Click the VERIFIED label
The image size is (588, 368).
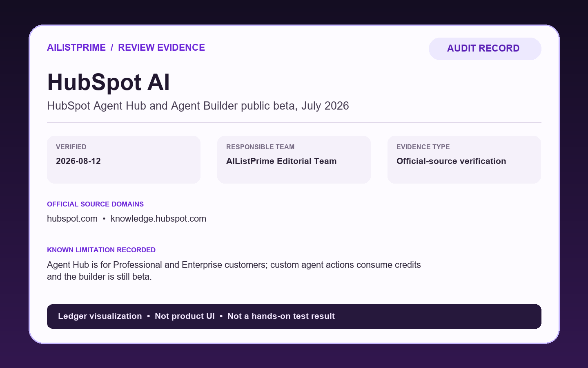(x=71, y=147)
